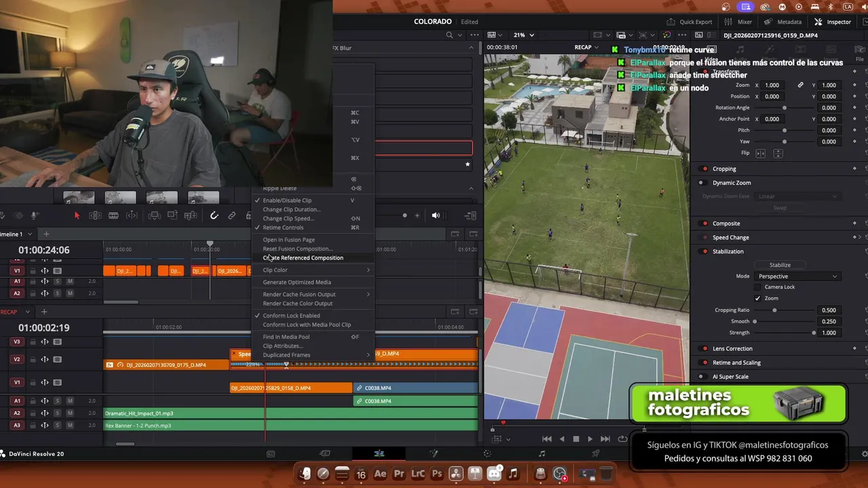
Task: Click Quick Export
Action: pos(690,22)
